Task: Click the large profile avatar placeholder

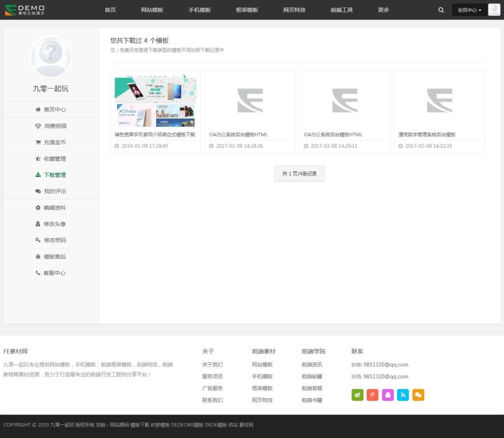Action: click(51, 57)
